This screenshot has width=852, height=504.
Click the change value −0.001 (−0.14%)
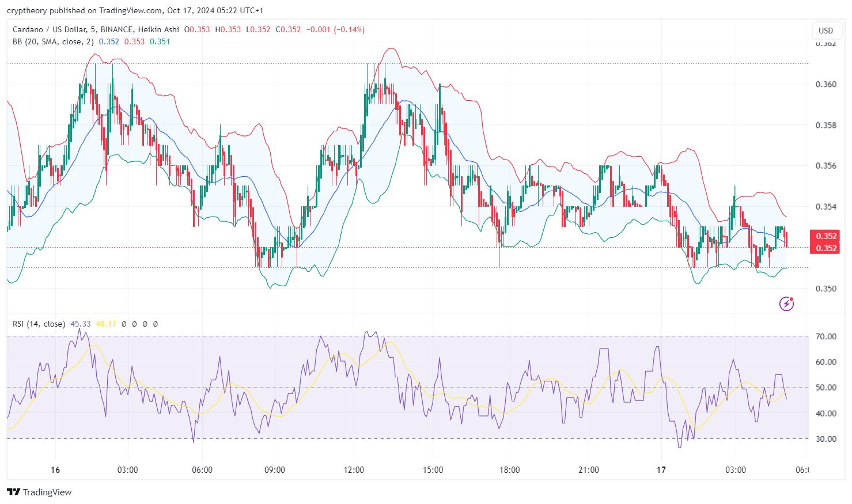[335, 29]
